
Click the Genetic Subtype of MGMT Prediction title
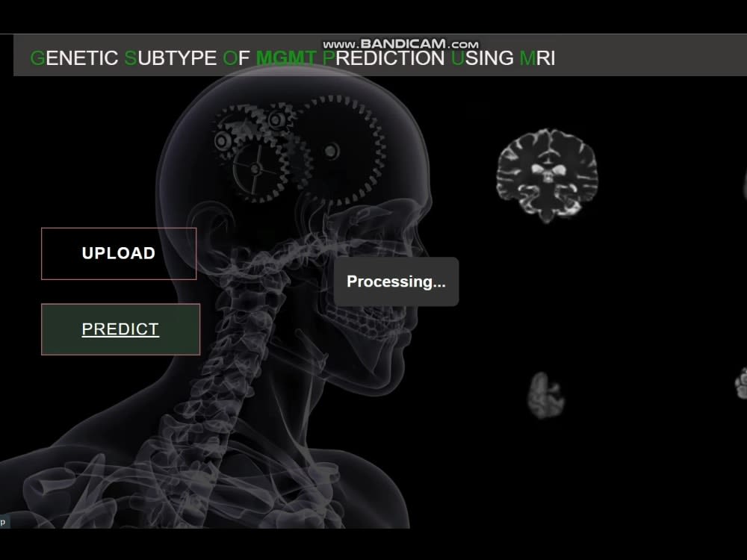(x=293, y=58)
